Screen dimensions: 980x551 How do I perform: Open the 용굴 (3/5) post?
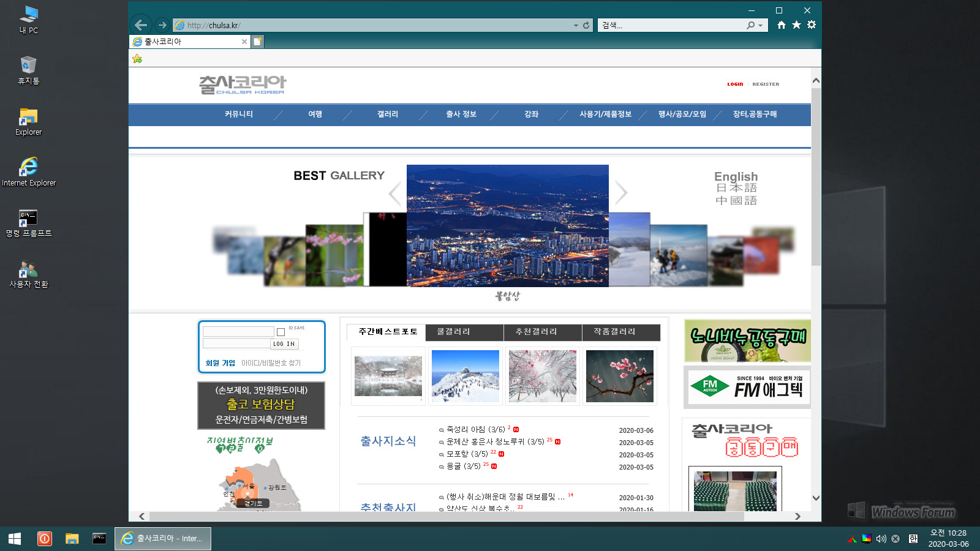[x=463, y=467]
